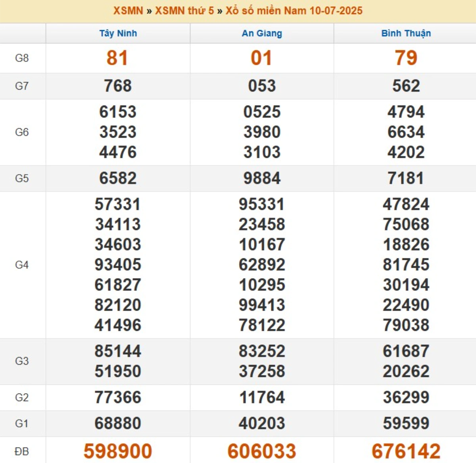Select G4 number 10295
Viewport: 476px width, 463px height.
click(262, 285)
